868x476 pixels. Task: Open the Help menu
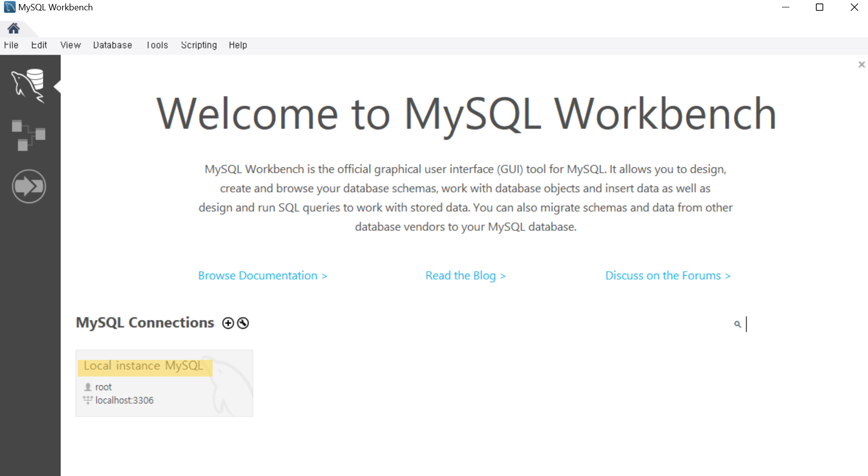tap(238, 45)
